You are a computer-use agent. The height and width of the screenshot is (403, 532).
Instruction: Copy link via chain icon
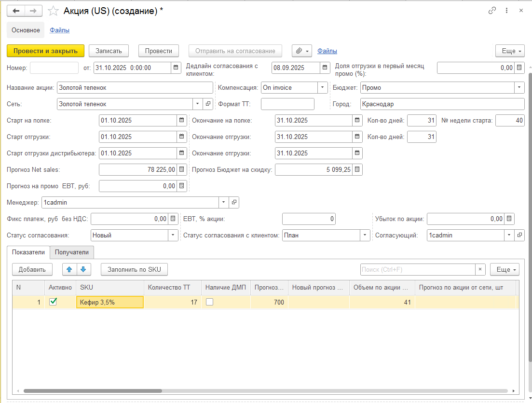coord(492,11)
